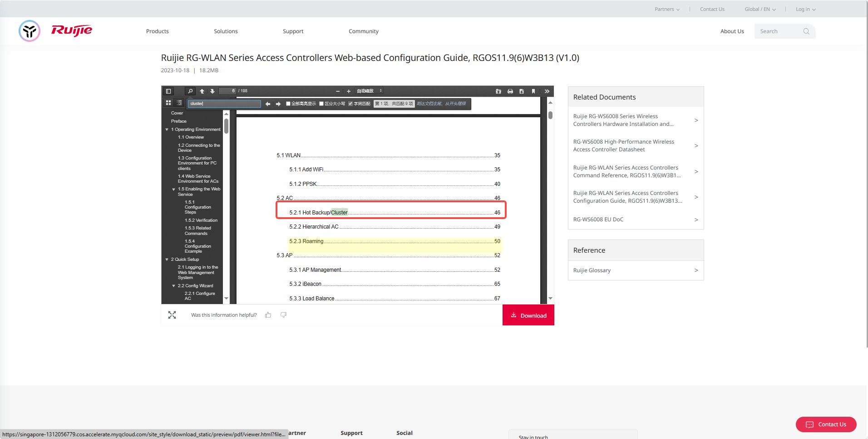Click the red Download button
The height and width of the screenshot is (439, 868).
point(528,315)
